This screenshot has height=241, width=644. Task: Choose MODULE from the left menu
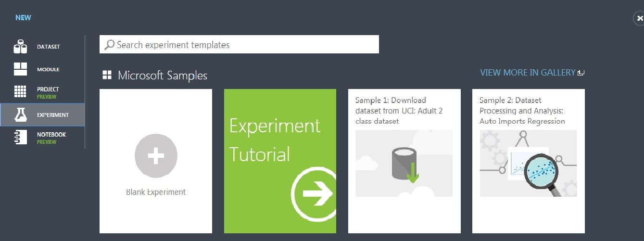[x=48, y=69]
